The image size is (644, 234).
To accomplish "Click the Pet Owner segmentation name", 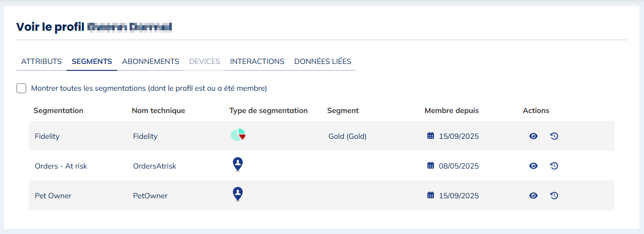I will pyautogui.click(x=53, y=196).
